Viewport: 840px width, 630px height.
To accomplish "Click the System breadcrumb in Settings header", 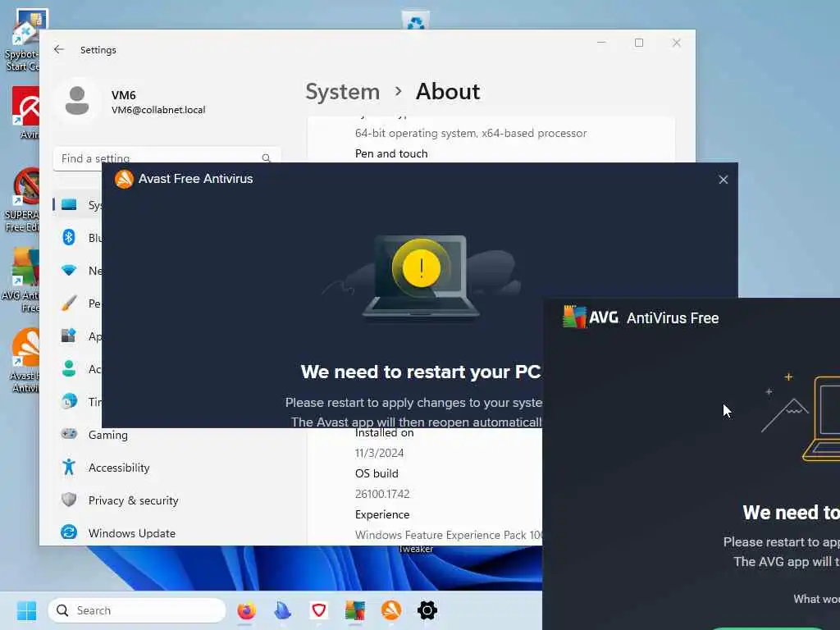I will pos(342,92).
